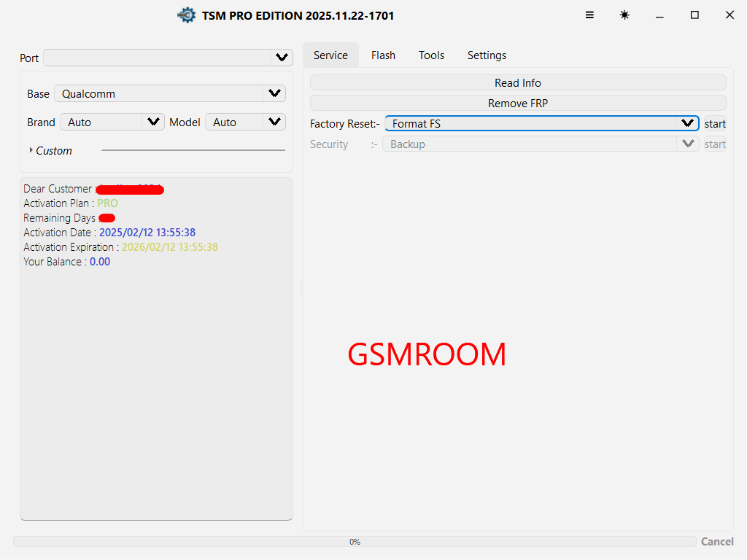Switch to the Flash tab
This screenshot has height=560, width=747.
[x=383, y=55]
